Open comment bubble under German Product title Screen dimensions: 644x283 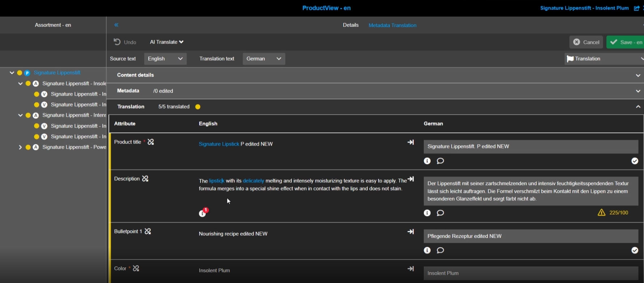pyautogui.click(x=440, y=161)
